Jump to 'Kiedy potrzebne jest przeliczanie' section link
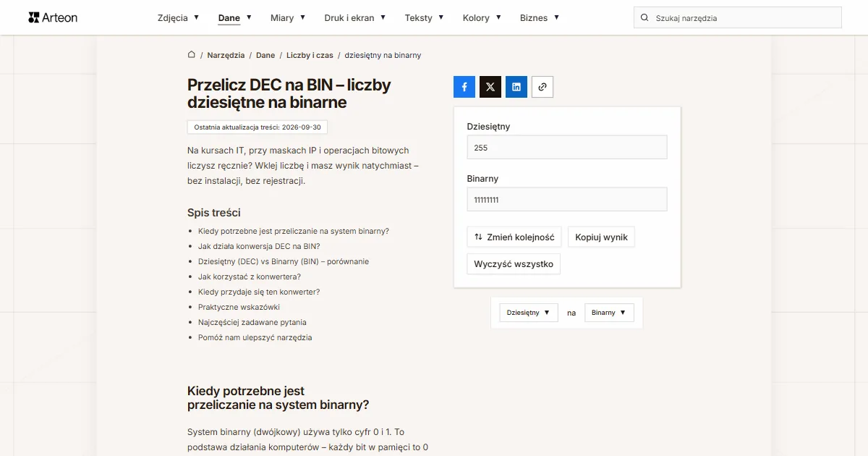The image size is (868, 456). pos(294,231)
